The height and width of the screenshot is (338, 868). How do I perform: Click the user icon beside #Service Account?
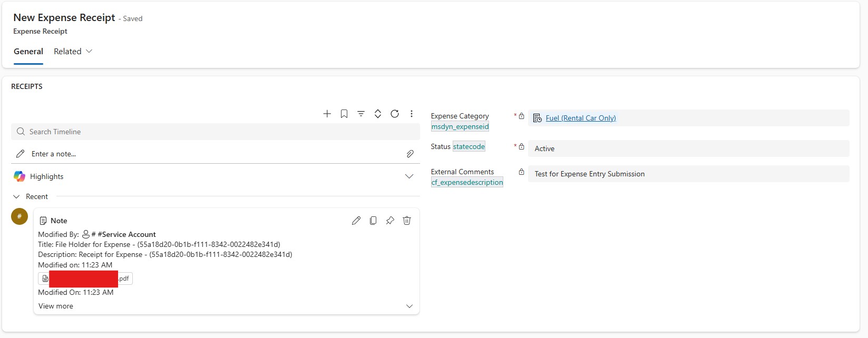coord(86,234)
